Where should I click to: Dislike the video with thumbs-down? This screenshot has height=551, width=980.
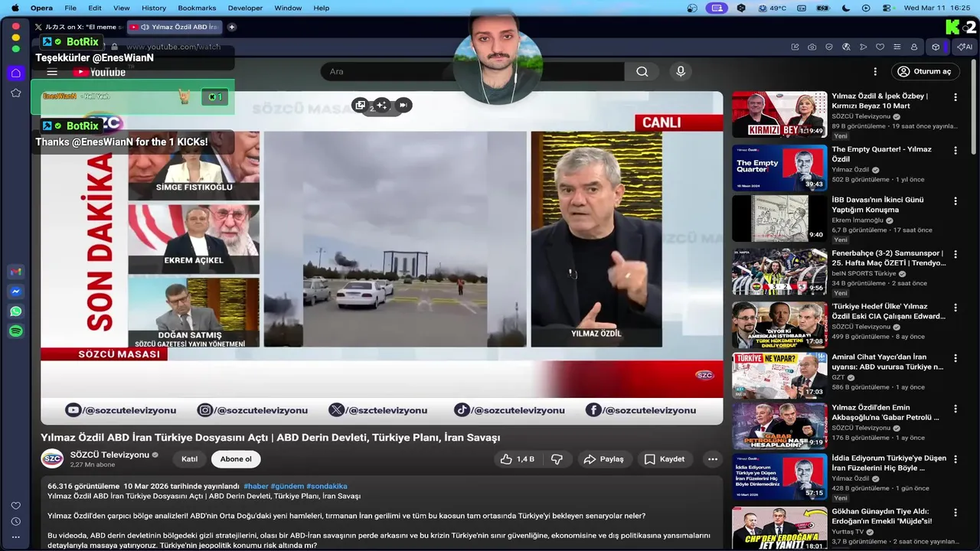pos(557,459)
